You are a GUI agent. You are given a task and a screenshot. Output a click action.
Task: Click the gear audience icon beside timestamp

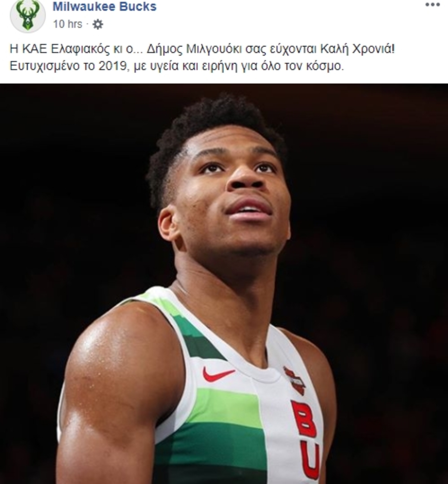(x=97, y=25)
